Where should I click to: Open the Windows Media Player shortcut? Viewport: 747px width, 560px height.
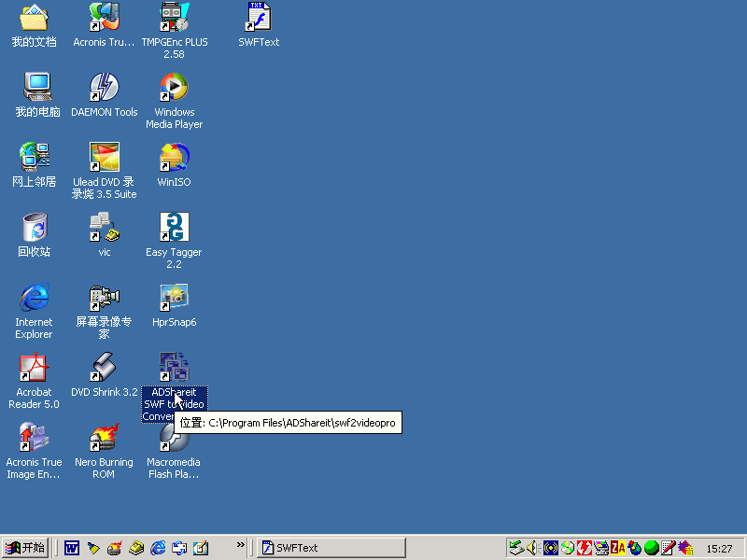pyautogui.click(x=174, y=88)
